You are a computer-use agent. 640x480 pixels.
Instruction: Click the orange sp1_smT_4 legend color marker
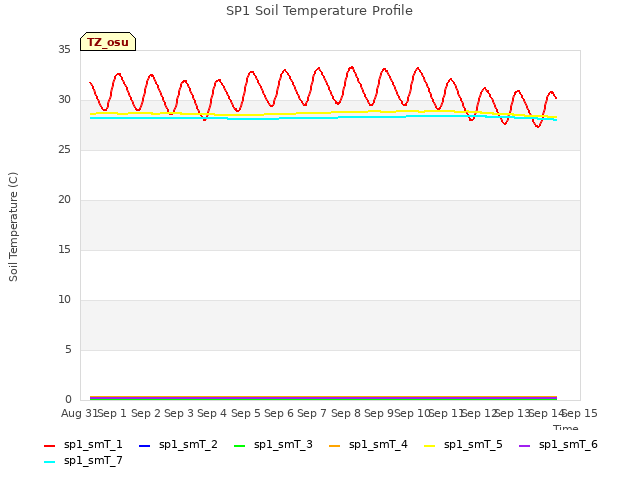click(335, 446)
